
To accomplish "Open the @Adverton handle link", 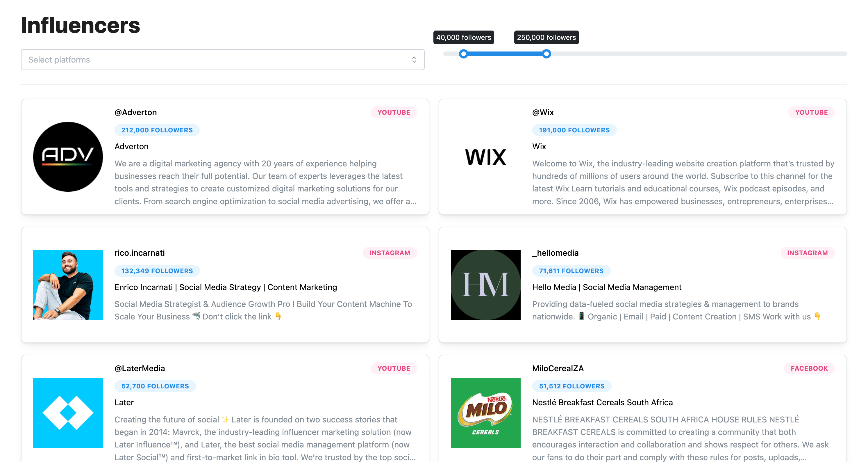I will [x=135, y=112].
